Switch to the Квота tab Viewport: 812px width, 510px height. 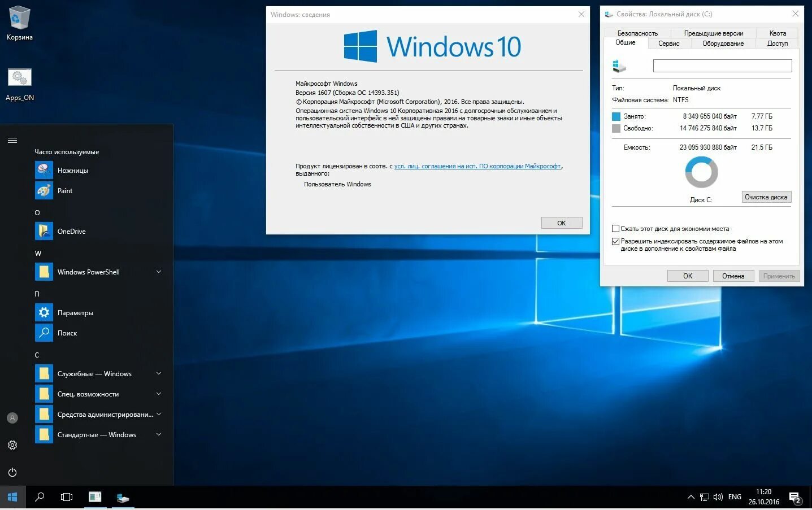[x=778, y=33]
